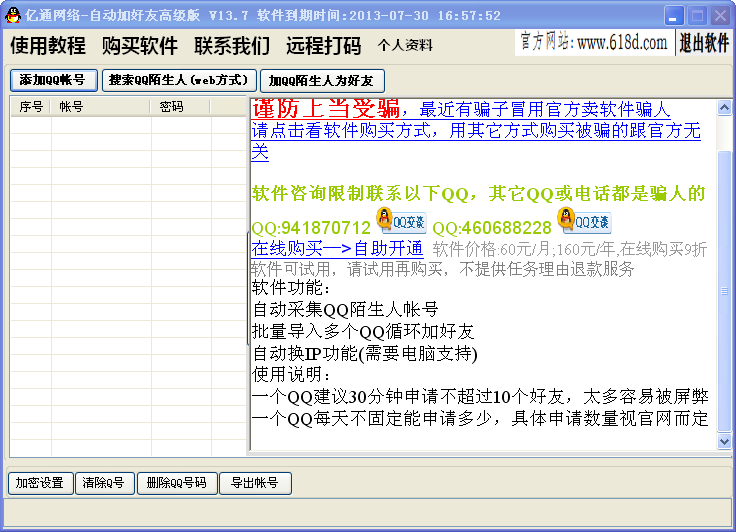
Task: Open the 联系我们 menu
Action: [232, 46]
